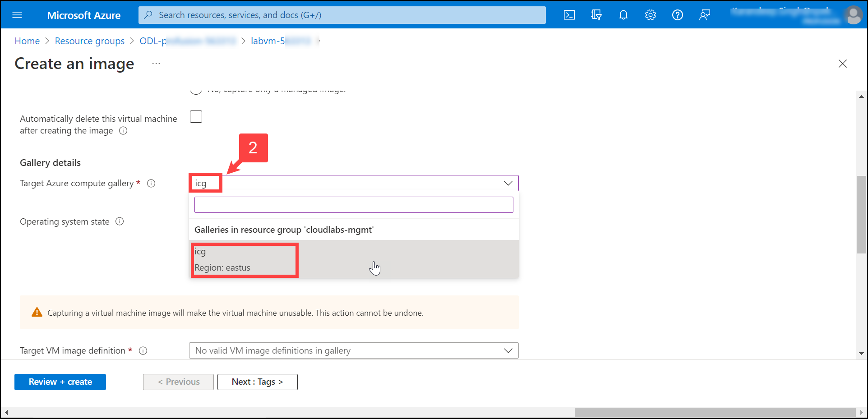Click the vertical scrollbar thumb
Image resolution: width=868 pixels, height=419 pixels.
click(861, 215)
